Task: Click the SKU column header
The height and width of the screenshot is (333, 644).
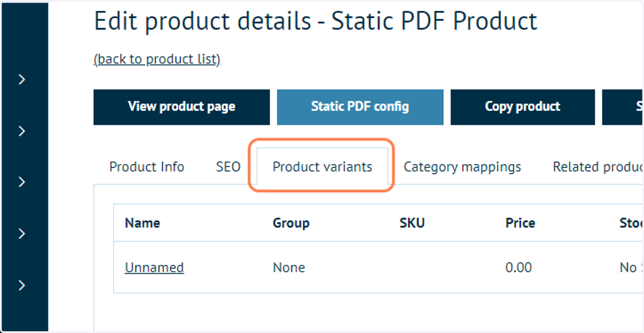Action: tap(412, 223)
